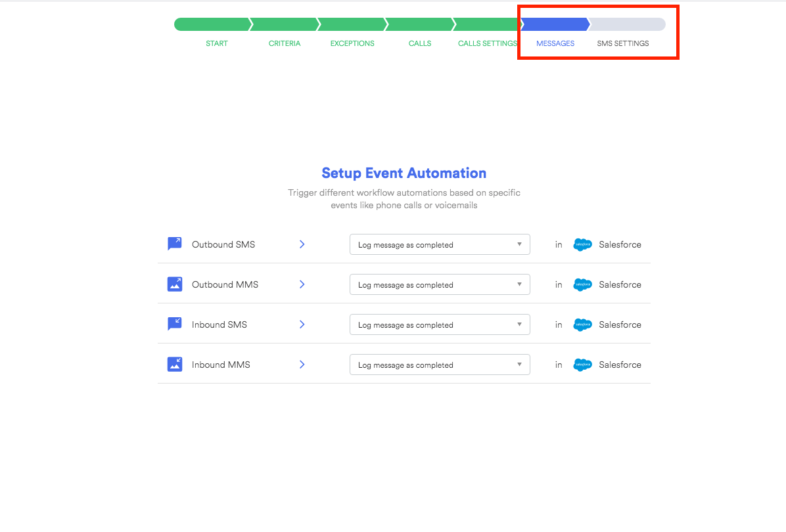Click the green START progress bar segment
The image size is (786, 532).
pyautogui.click(x=212, y=24)
